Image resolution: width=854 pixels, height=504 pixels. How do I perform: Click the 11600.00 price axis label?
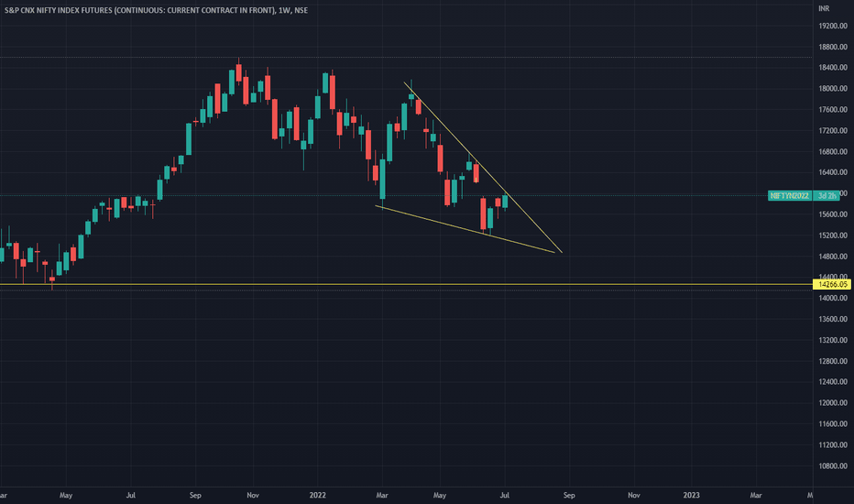point(833,424)
